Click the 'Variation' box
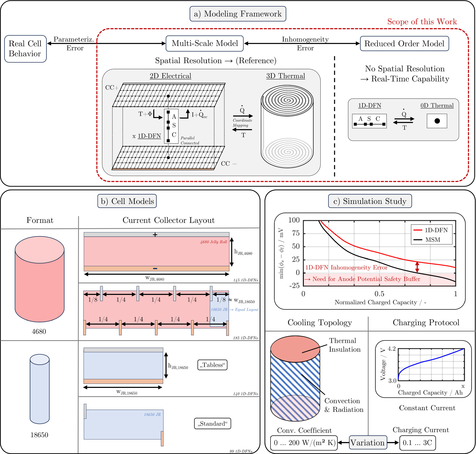The height and width of the screenshot is (454, 476). click(368, 443)
